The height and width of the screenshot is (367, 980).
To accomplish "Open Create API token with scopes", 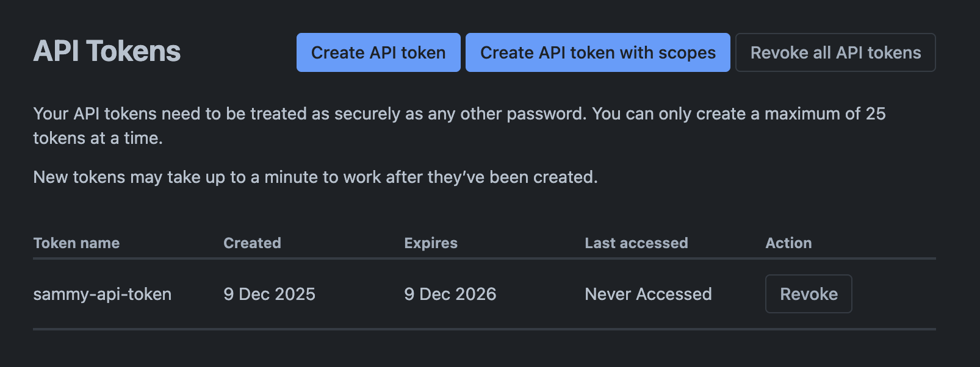I will coord(597,52).
